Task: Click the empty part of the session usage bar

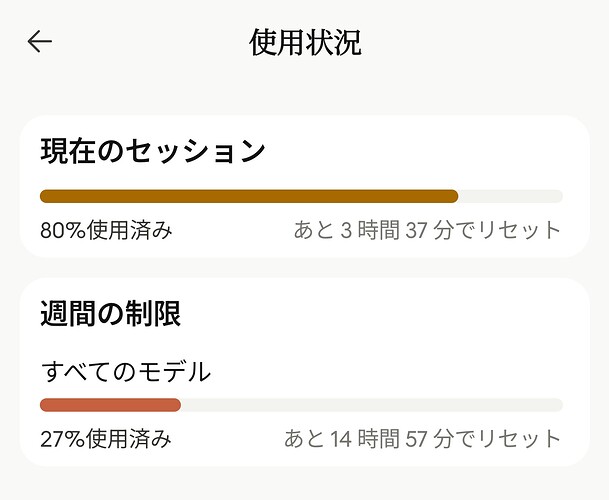Action: (x=510, y=196)
